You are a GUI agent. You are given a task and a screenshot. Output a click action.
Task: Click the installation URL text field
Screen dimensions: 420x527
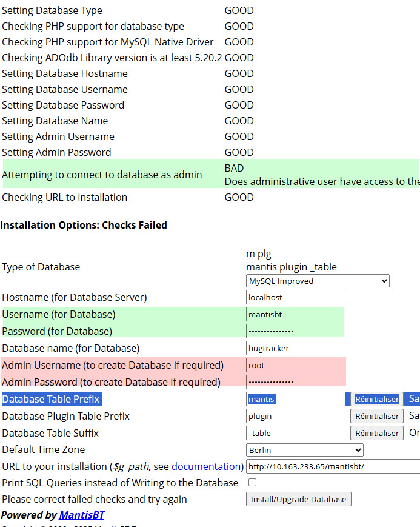coord(332,466)
